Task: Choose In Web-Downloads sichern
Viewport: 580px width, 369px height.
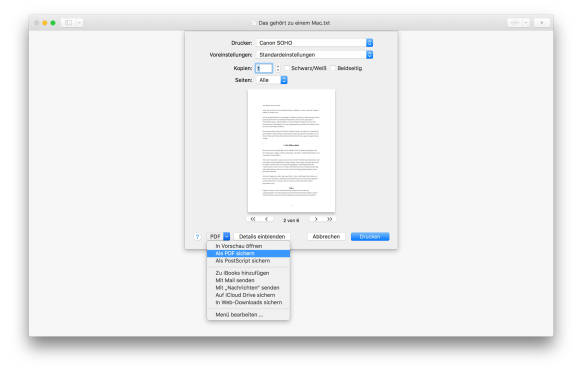Action: pyautogui.click(x=248, y=302)
